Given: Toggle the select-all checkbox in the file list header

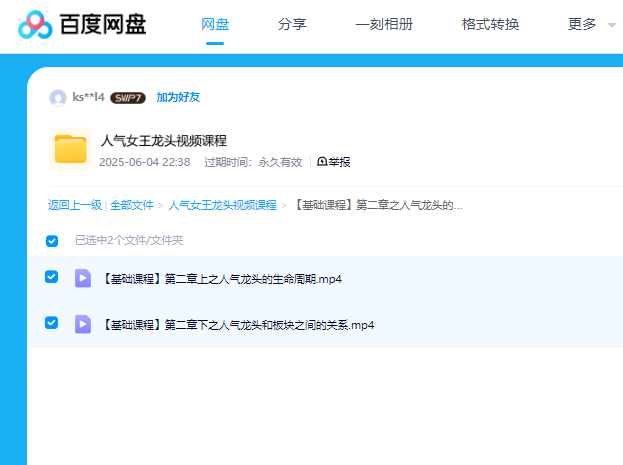Looking at the screenshot, I should tap(52, 241).
